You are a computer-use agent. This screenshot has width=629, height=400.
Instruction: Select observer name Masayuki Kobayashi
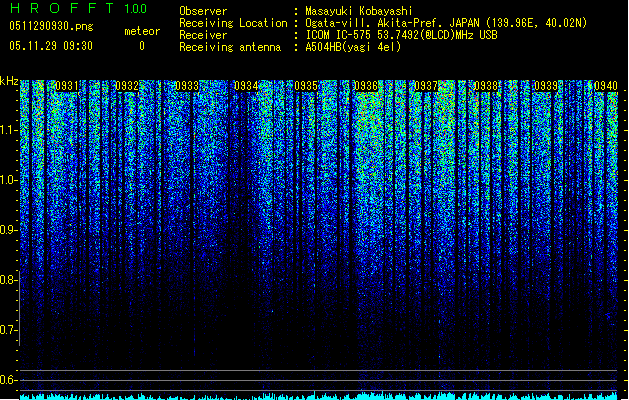pyautogui.click(x=359, y=11)
